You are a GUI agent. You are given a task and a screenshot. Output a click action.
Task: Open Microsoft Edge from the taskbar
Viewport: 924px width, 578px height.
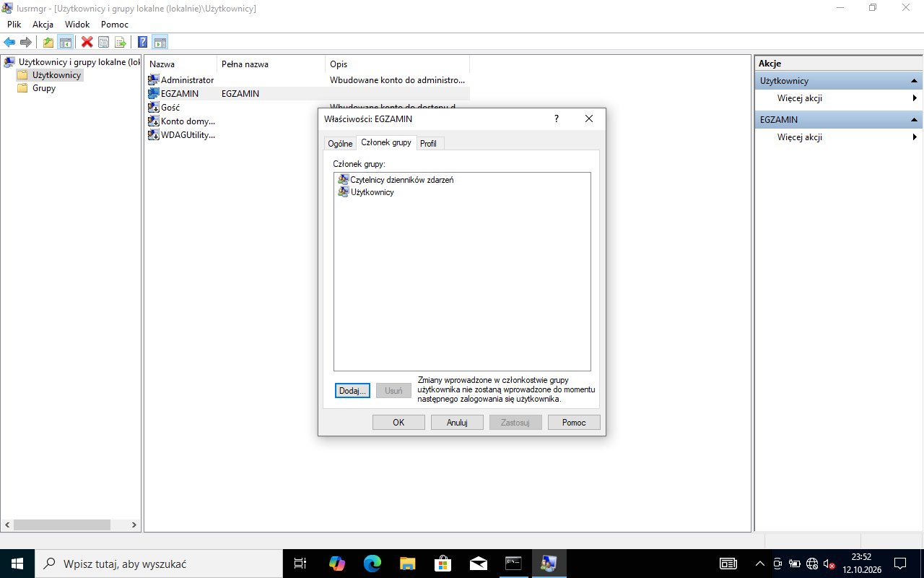[x=372, y=564]
